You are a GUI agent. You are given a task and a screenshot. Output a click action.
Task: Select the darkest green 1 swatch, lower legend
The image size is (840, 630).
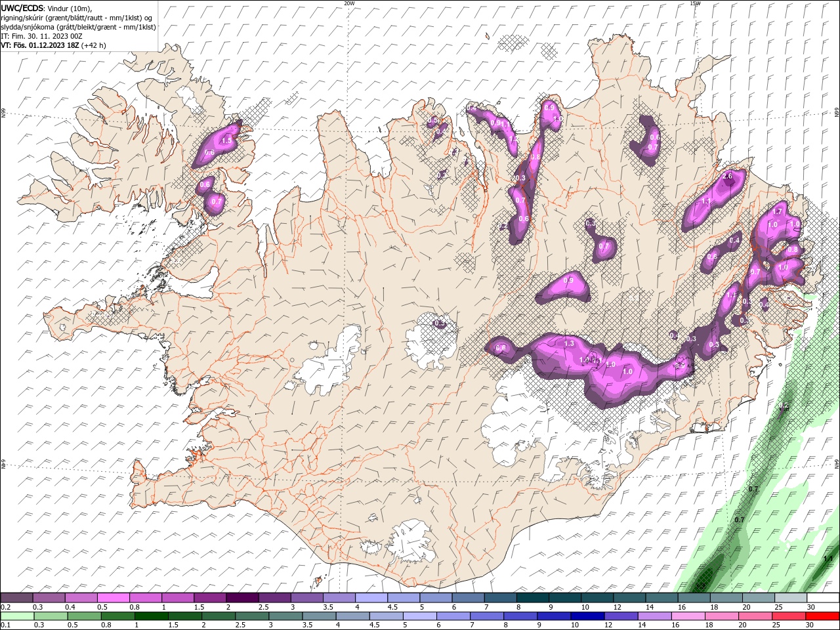[x=152, y=616]
